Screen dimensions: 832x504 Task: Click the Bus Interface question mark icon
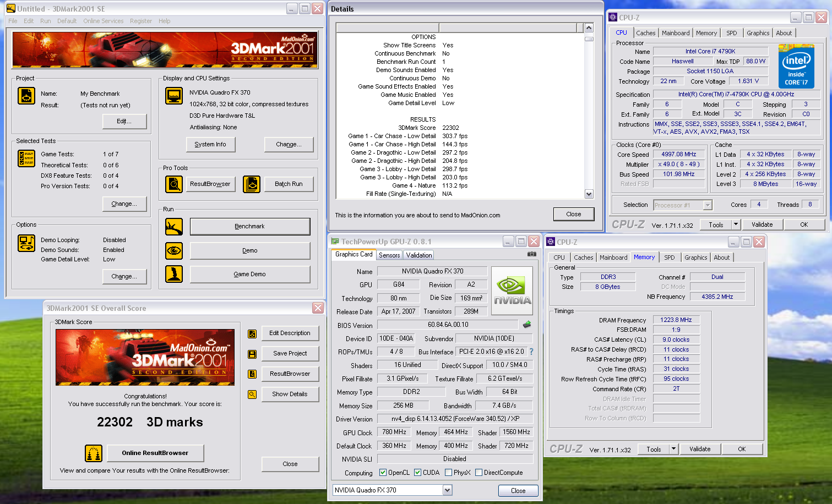click(x=531, y=352)
